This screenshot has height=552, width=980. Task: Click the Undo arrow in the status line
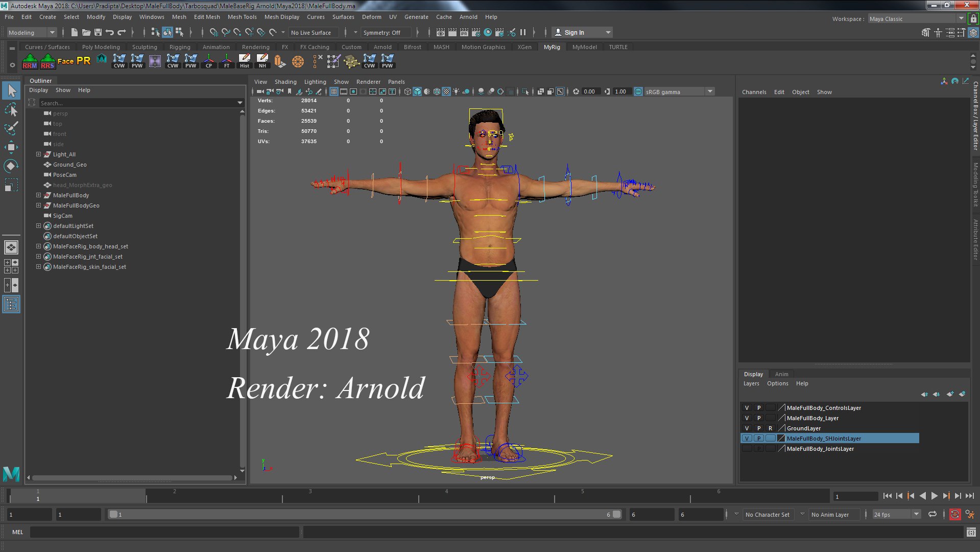coord(109,32)
